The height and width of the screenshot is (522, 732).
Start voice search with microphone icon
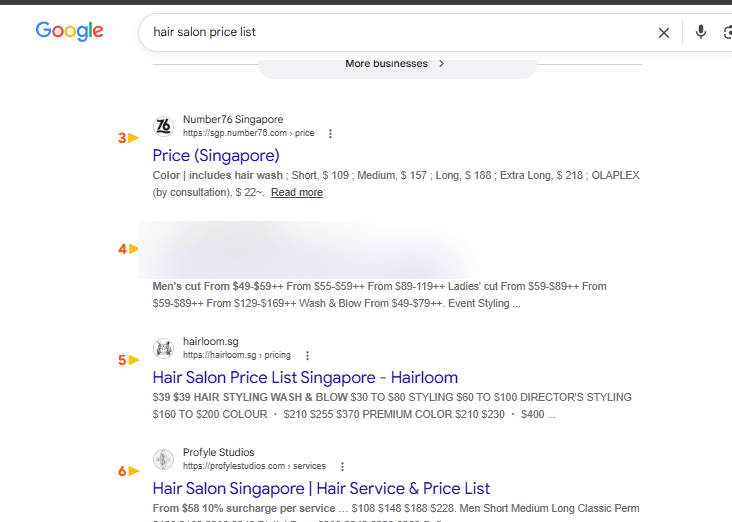pyautogui.click(x=700, y=32)
